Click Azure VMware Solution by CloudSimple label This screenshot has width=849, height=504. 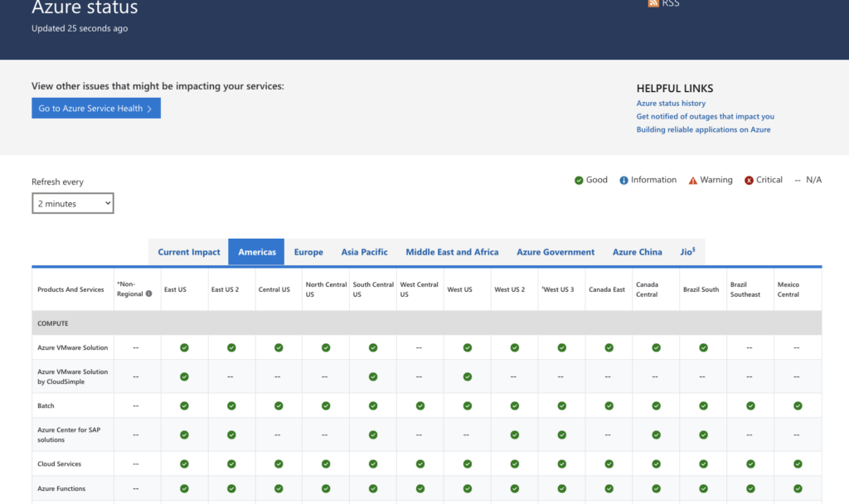click(x=73, y=377)
